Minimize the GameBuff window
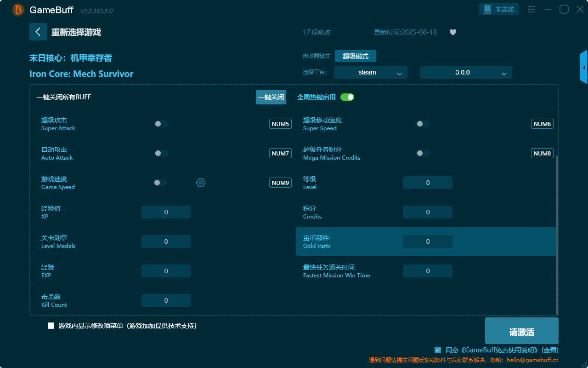588x368 pixels. pos(548,9)
